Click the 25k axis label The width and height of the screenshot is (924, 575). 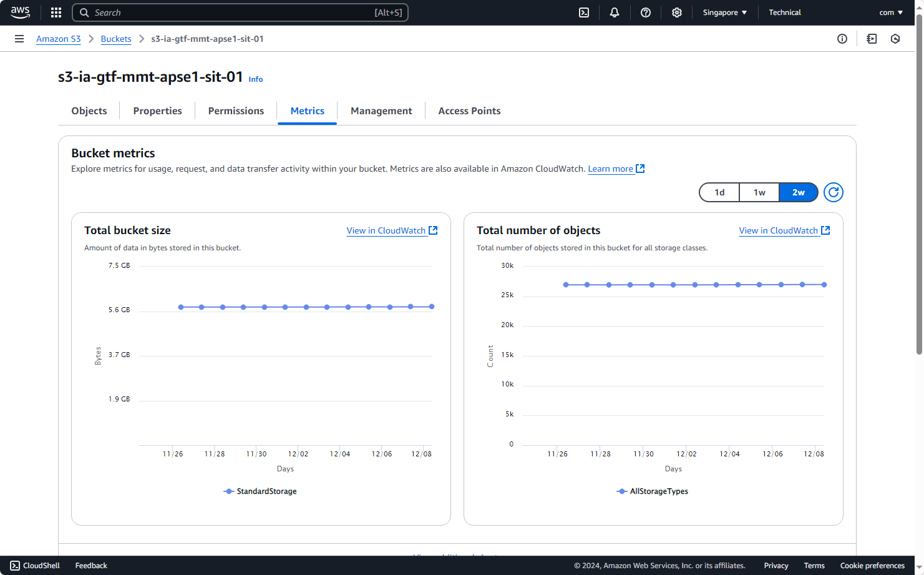click(507, 295)
